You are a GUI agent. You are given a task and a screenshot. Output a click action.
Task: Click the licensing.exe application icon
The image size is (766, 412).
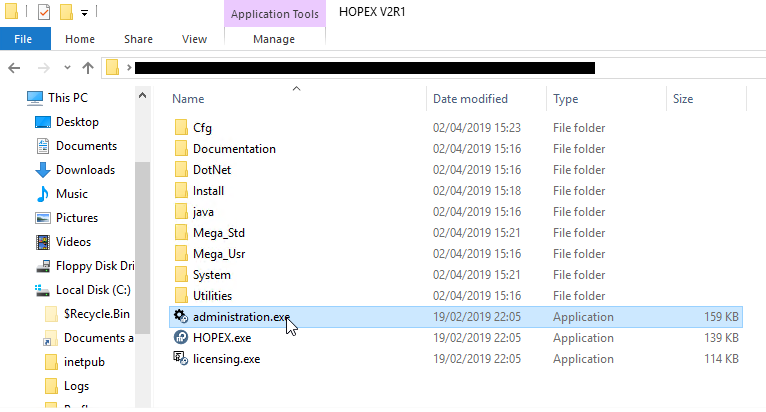click(181, 358)
